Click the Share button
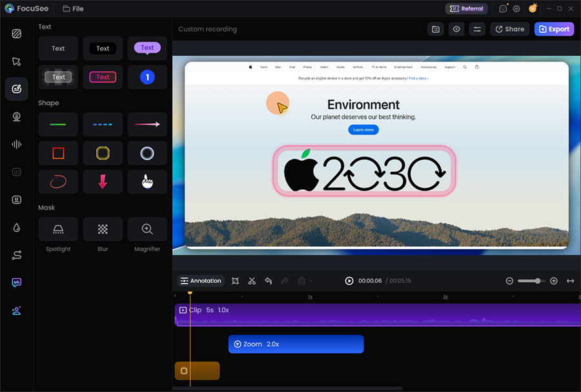Screen dimensions: 581x392 (x=510, y=29)
